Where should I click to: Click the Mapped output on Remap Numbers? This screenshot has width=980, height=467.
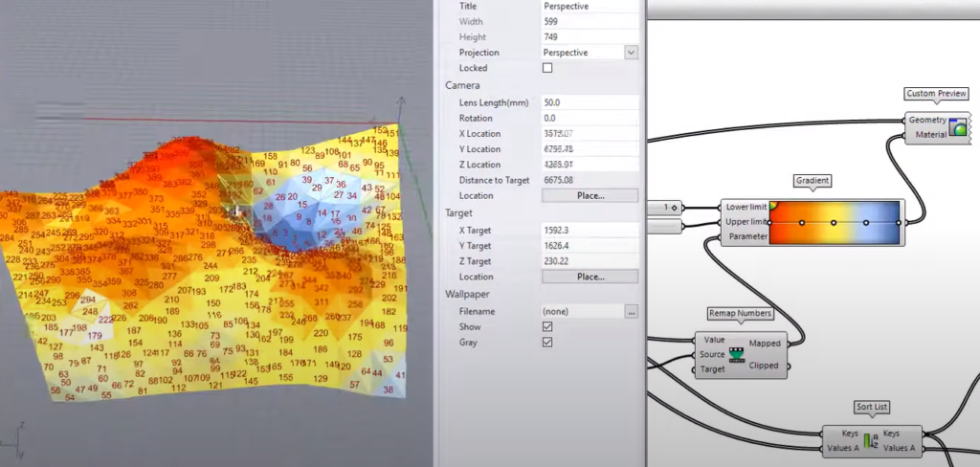765,343
